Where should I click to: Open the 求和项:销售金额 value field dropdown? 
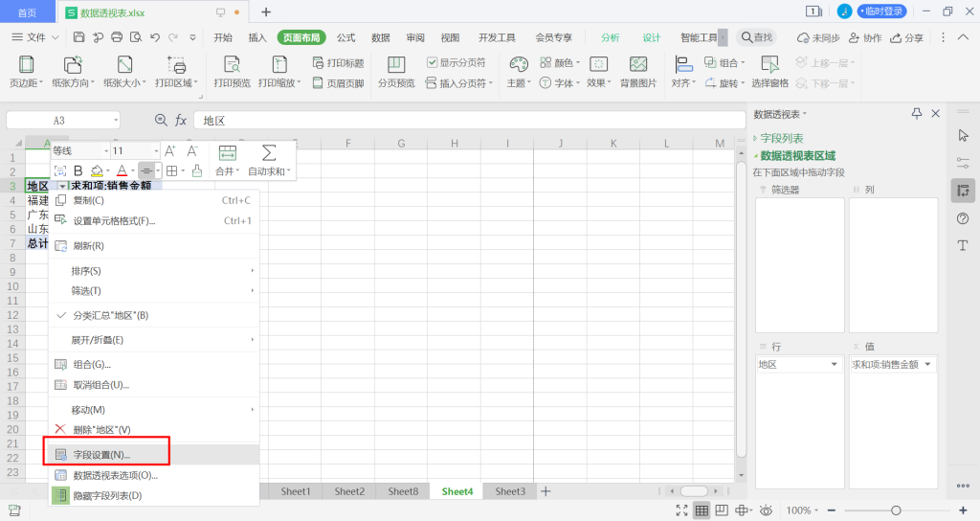[927, 365]
